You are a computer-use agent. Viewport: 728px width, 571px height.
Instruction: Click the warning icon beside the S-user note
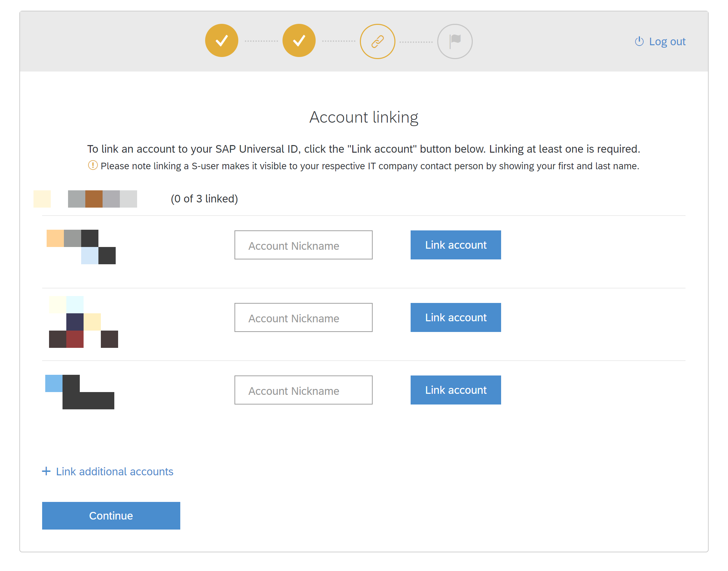tap(93, 166)
